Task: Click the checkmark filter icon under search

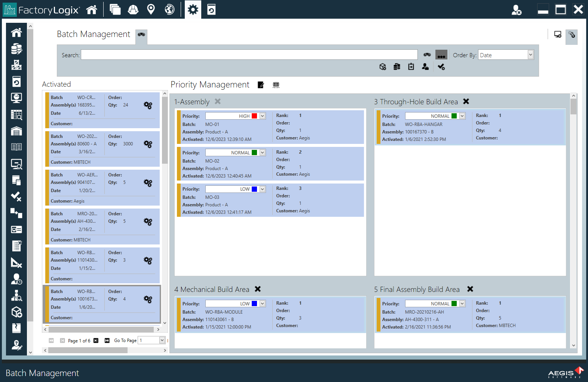Action: [x=441, y=67]
